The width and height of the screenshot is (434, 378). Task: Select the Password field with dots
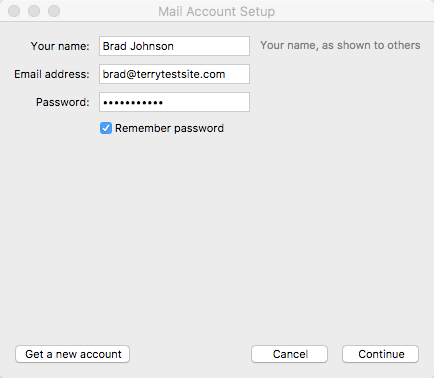click(174, 102)
